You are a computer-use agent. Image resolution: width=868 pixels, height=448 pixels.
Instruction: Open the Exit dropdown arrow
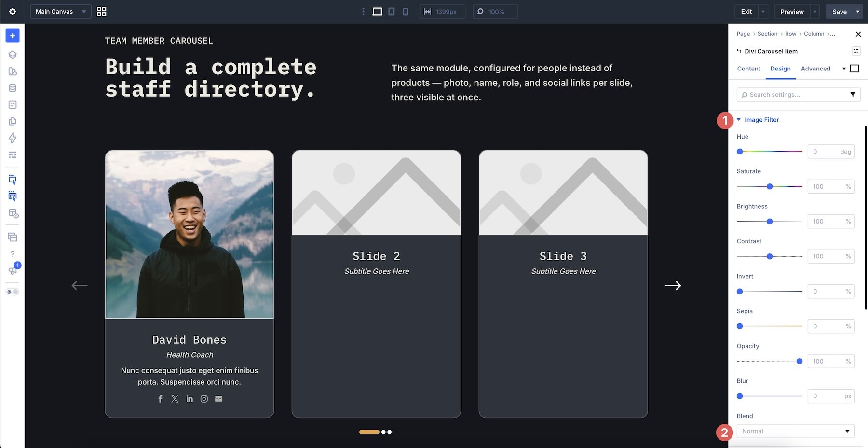(763, 12)
